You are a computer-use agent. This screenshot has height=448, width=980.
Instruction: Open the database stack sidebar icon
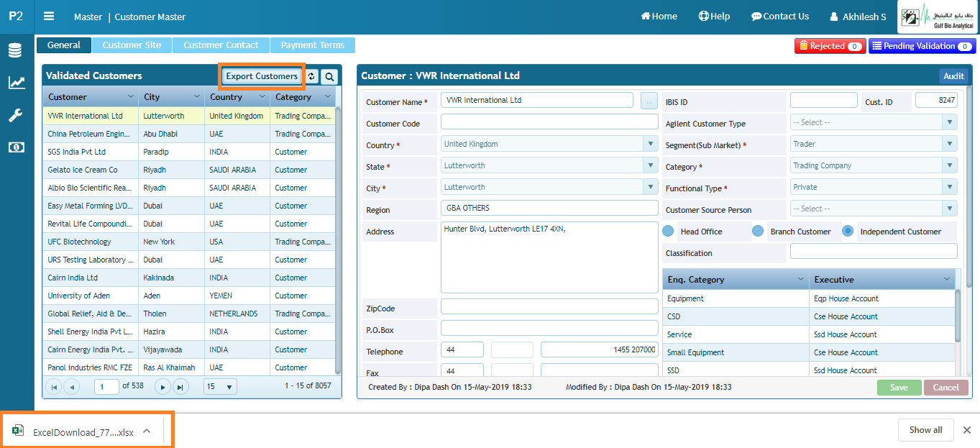(15, 50)
